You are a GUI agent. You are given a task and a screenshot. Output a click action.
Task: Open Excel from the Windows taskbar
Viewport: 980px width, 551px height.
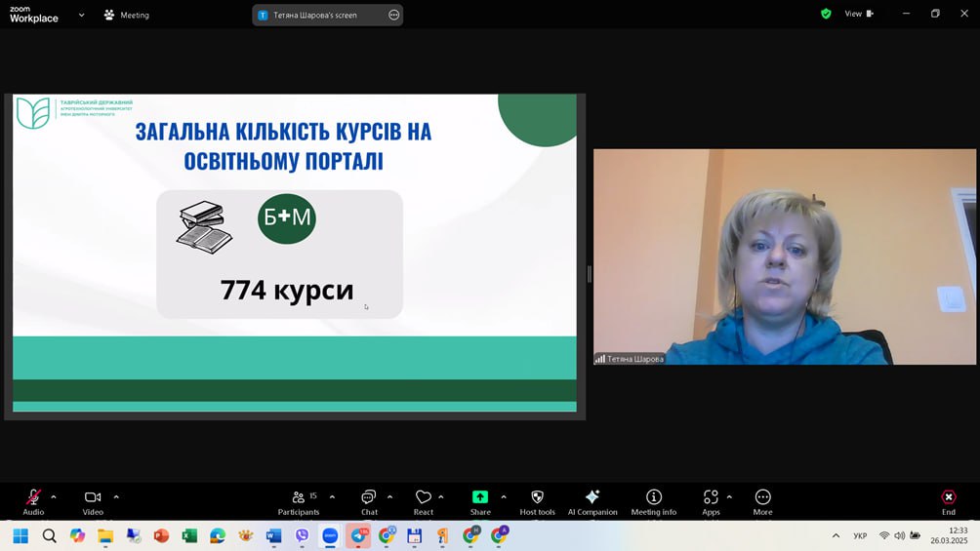point(189,535)
